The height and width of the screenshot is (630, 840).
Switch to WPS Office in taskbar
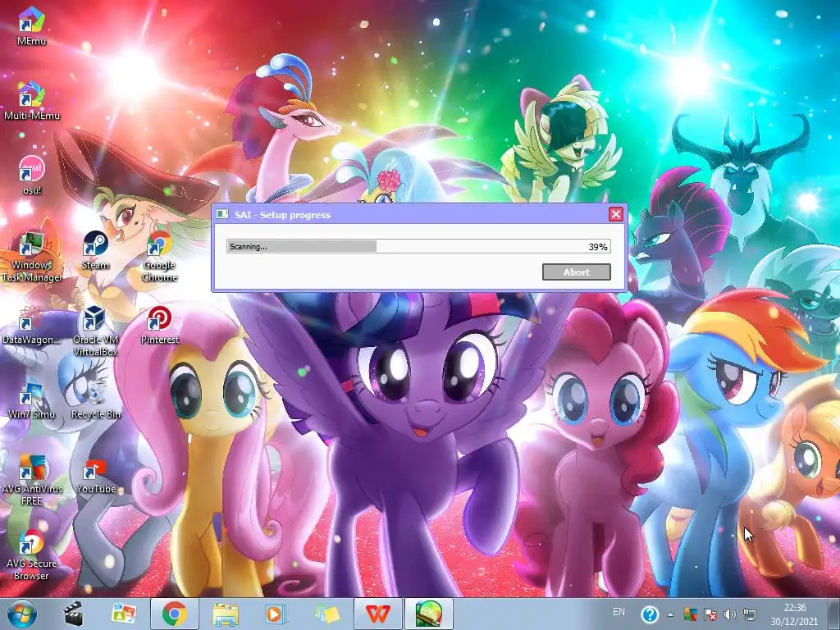click(x=378, y=614)
